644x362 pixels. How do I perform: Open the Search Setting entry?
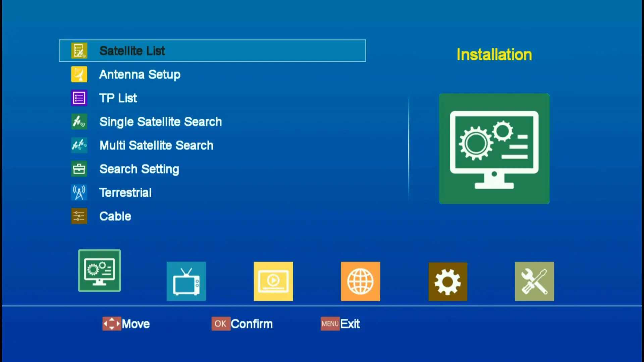click(x=139, y=169)
